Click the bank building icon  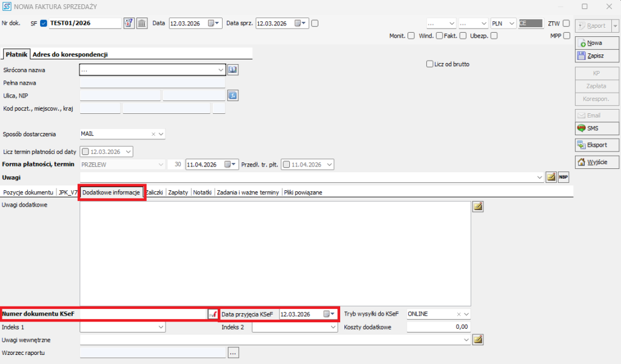click(141, 23)
